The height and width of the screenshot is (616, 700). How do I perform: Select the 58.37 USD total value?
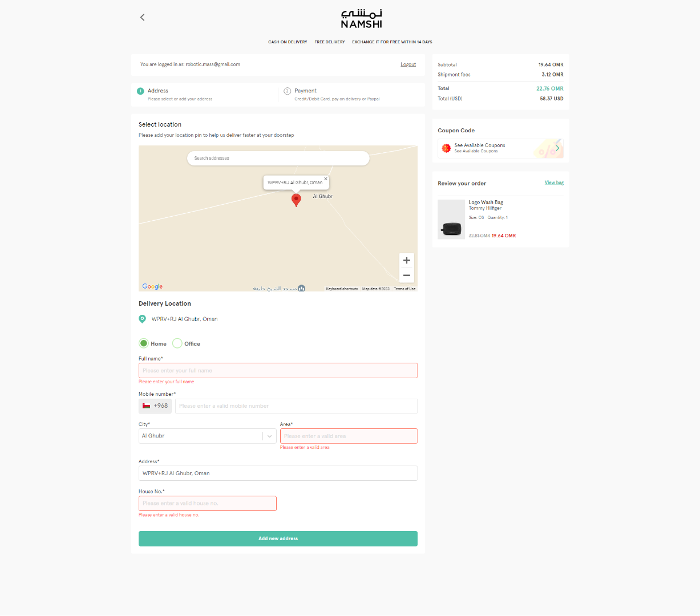point(552,99)
